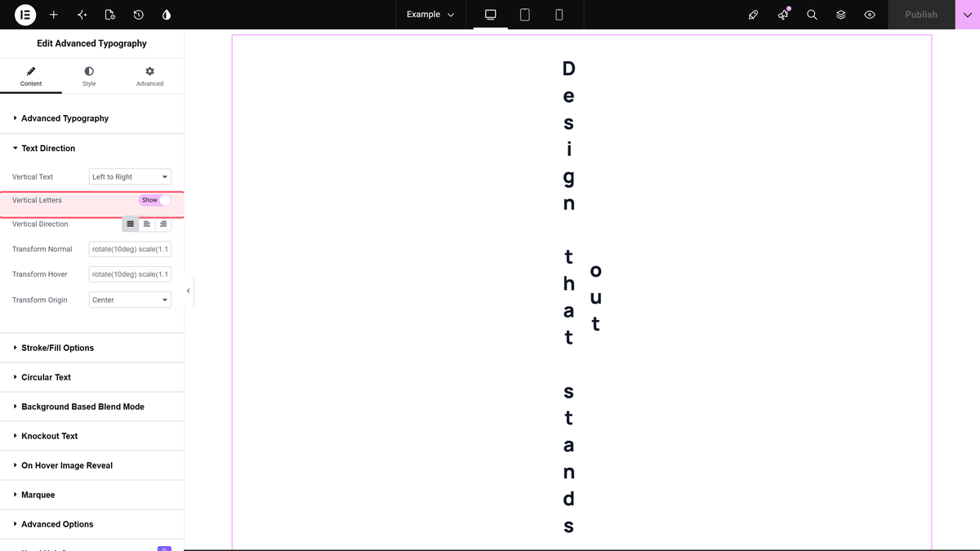The width and height of the screenshot is (980, 551).
Task: Toggle the Vertical Letters Show switch
Action: 155,200
